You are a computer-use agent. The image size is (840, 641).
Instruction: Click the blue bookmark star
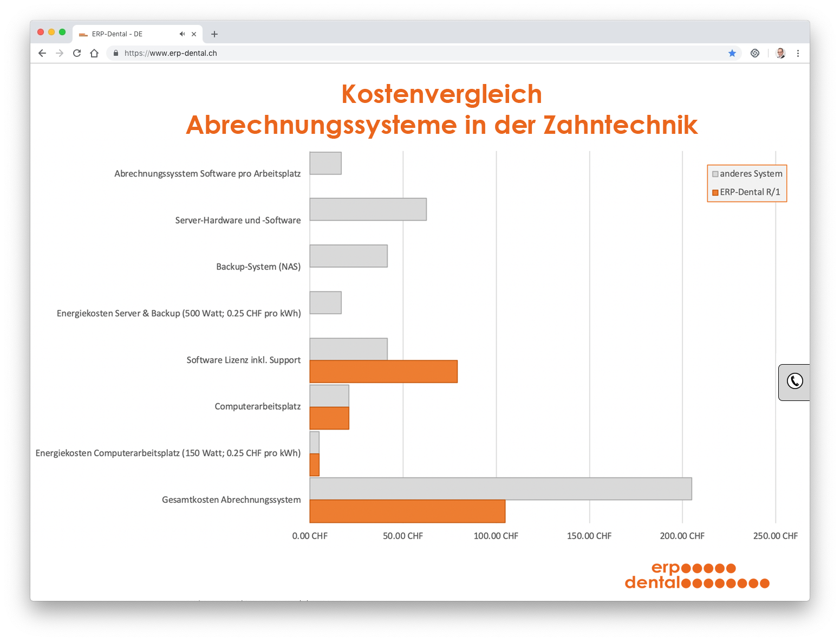pos(732,53)
